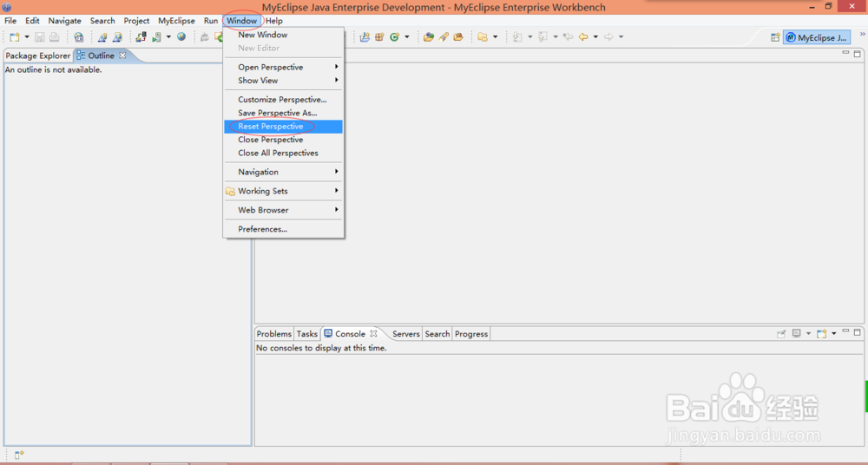Click the Open Task flashlight icon
868x465 pixels.
pos(444,37)
